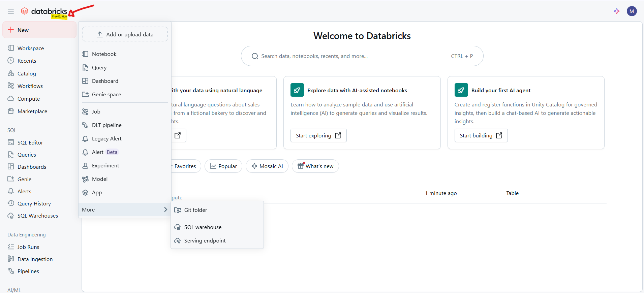Create a new Legacy Alert
This screenshot has height=293, width=644.
125,138
